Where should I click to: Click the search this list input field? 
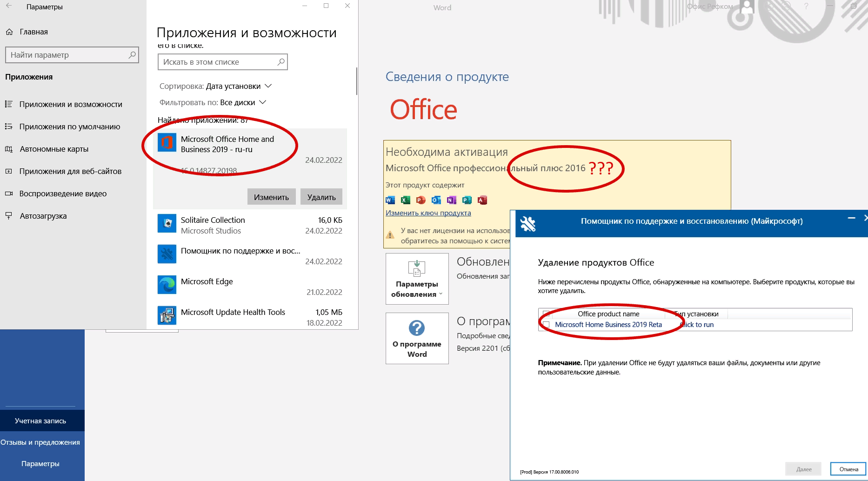[x=222, y=62]
